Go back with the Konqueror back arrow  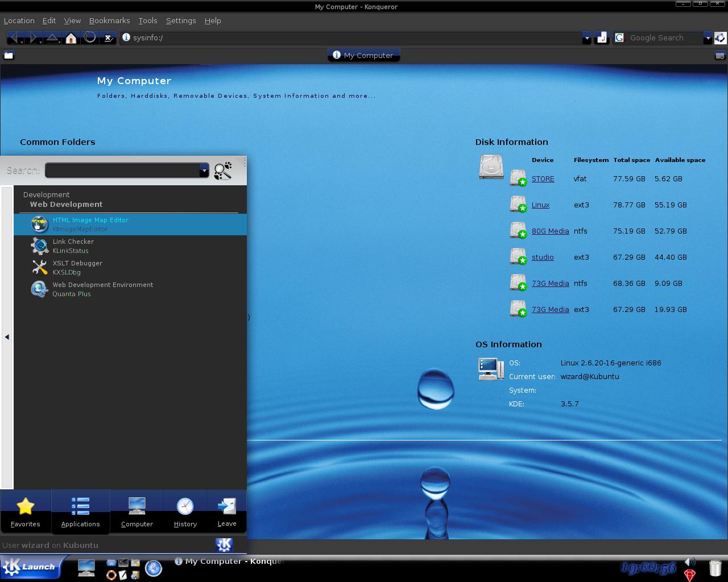[x=14, y=38]
